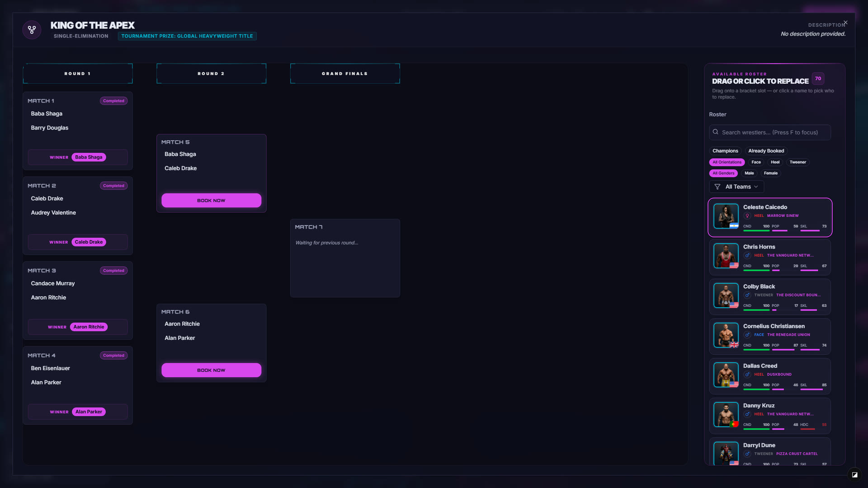Click Danny Kruz's gender icon
This screenshot has width=868, height=488.
pos(747,414)
